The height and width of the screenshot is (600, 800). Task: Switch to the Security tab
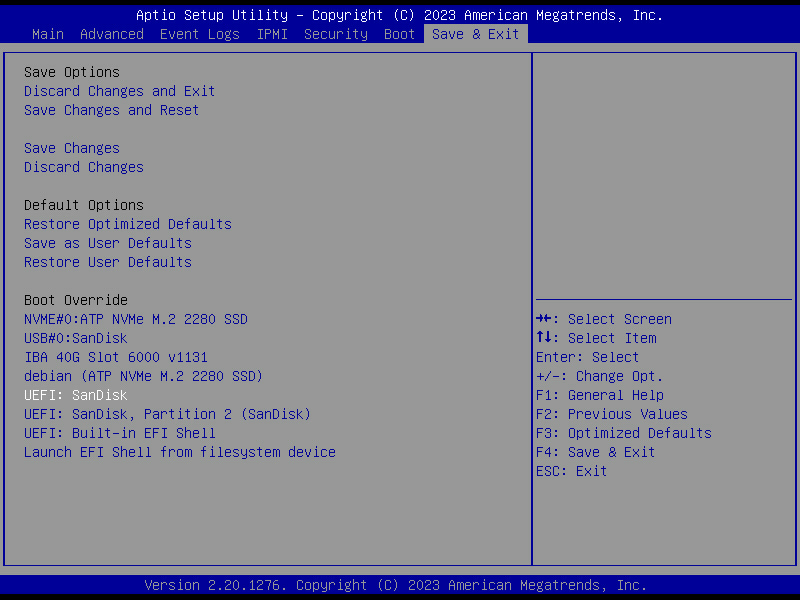click(x=336, y=34)
